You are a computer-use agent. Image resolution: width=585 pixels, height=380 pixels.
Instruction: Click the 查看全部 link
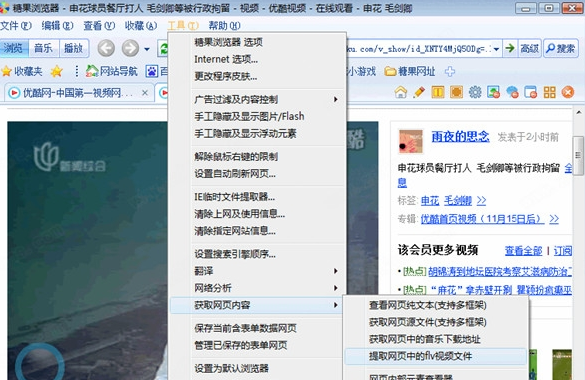pos(523,251)
